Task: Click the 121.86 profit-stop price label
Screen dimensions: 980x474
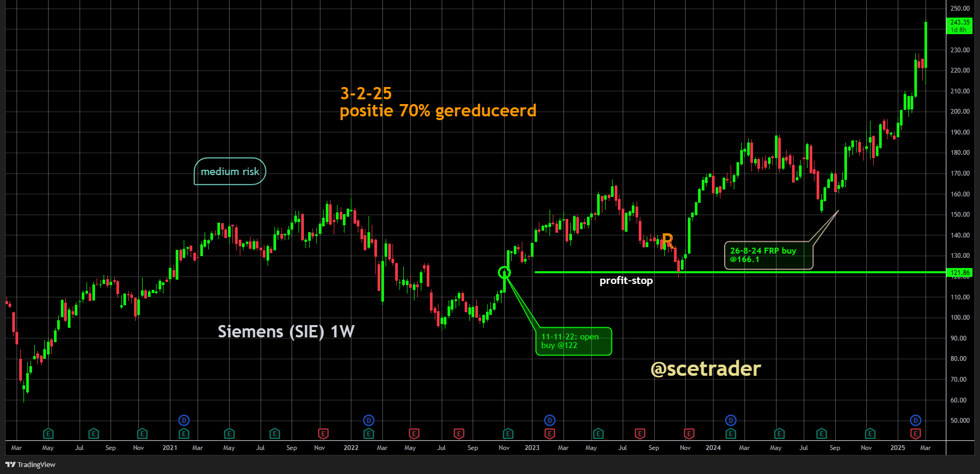Action: point(960,273)
